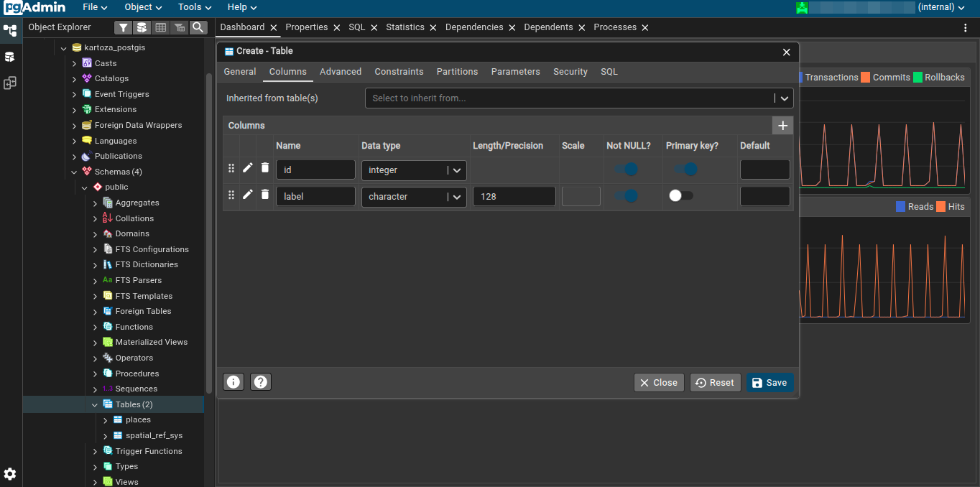Switch to the Constraints tab
The image size is (980, 487).
399,71
